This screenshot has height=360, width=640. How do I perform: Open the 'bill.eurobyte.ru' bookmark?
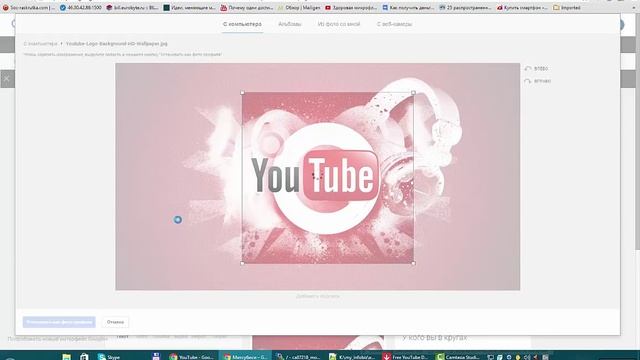tap(132, 7)
